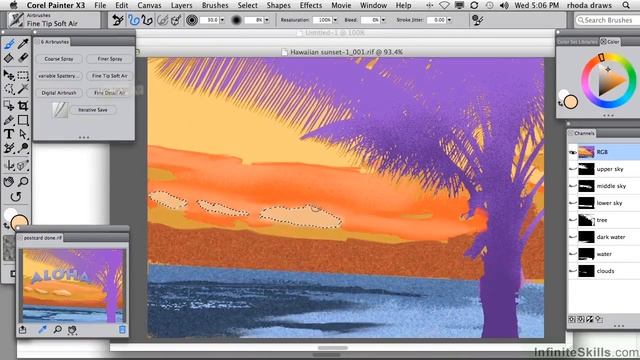The image size is (640, 360).
Task: Show the upper sky channel
Action: [x=573, y=169]
